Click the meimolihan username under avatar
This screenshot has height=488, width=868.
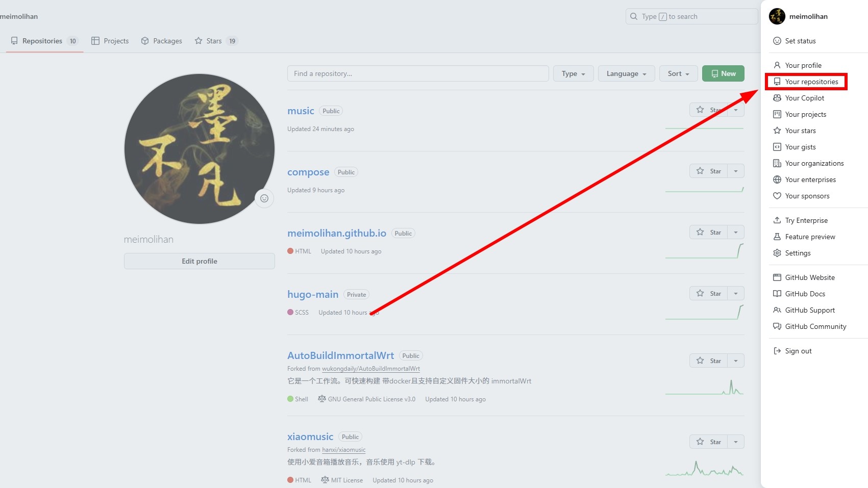[148, 239]
